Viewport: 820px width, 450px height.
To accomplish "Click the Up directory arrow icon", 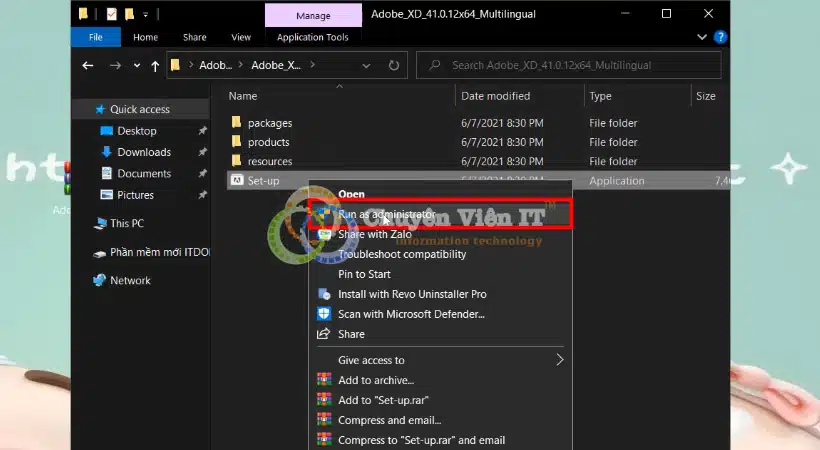I will coord(155,66).
